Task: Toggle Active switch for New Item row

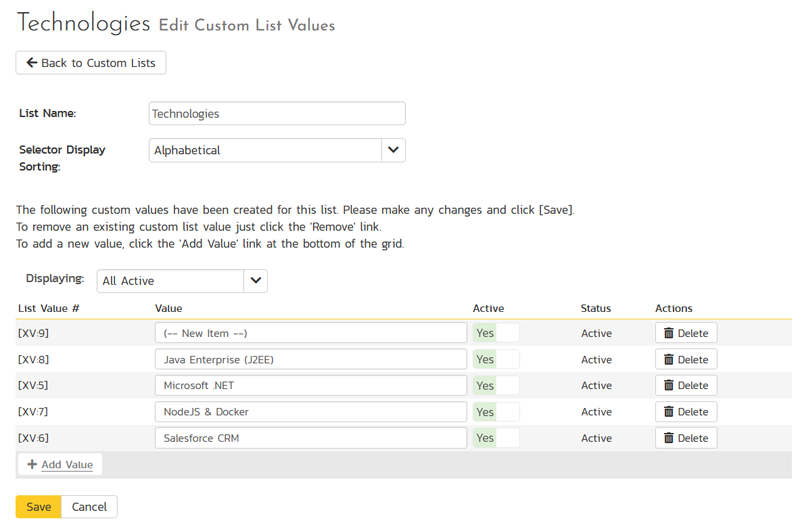Action: pos(496,333)
